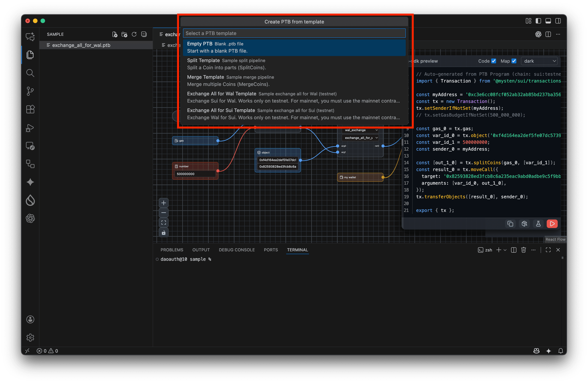Click the flask dry-run icon
Viewport: 588px width, 383px height.
[x=538, y=224]
